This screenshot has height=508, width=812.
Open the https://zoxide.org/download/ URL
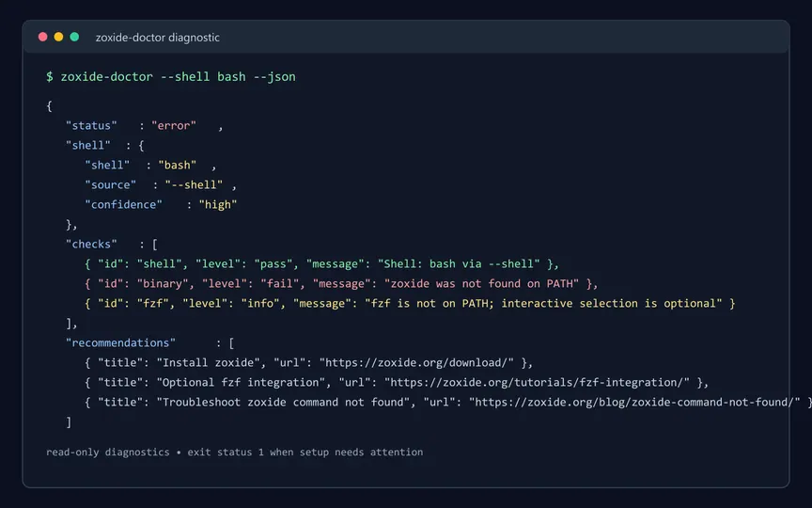(x=416, y=362)
